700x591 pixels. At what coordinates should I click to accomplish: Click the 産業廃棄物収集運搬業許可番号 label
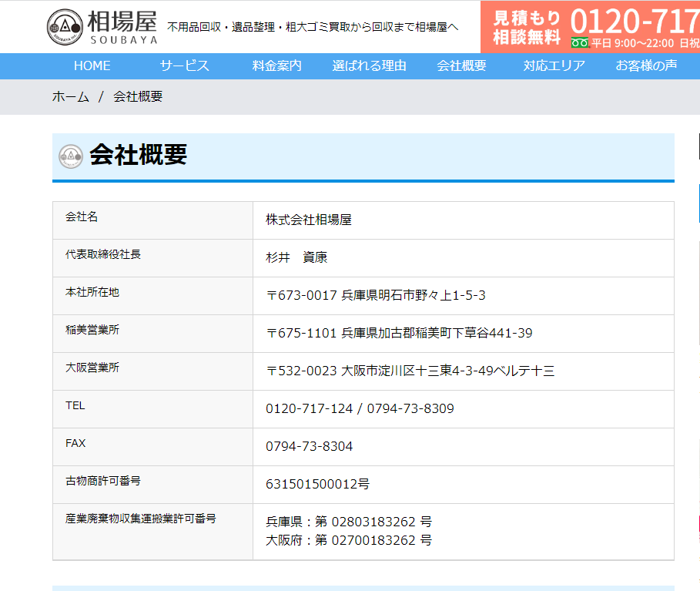tap(141, 519)
